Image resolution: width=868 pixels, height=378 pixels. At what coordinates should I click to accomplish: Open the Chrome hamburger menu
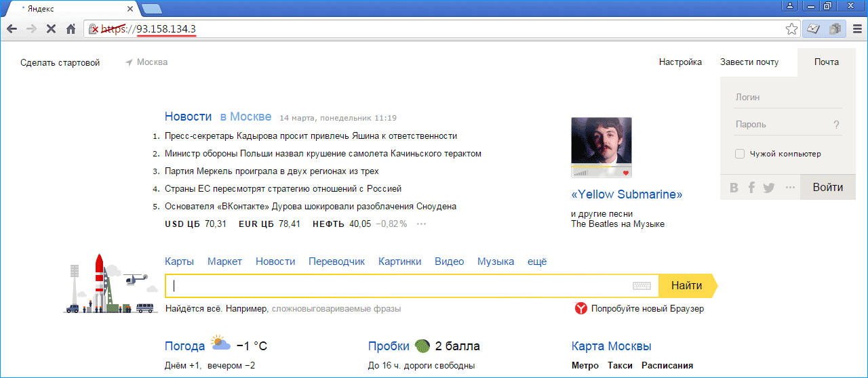pyautogui.click(x=856, y=29)
